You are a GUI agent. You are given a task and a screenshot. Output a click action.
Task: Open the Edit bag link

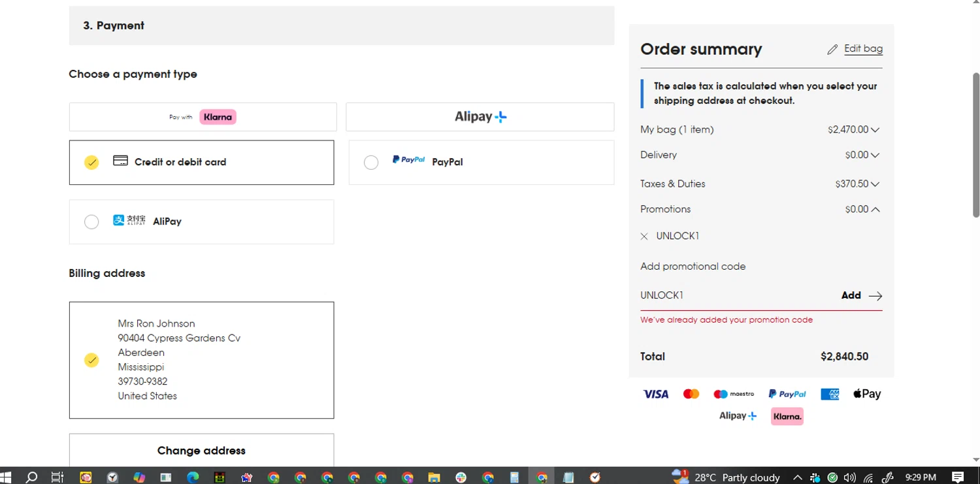coord(863,49)
